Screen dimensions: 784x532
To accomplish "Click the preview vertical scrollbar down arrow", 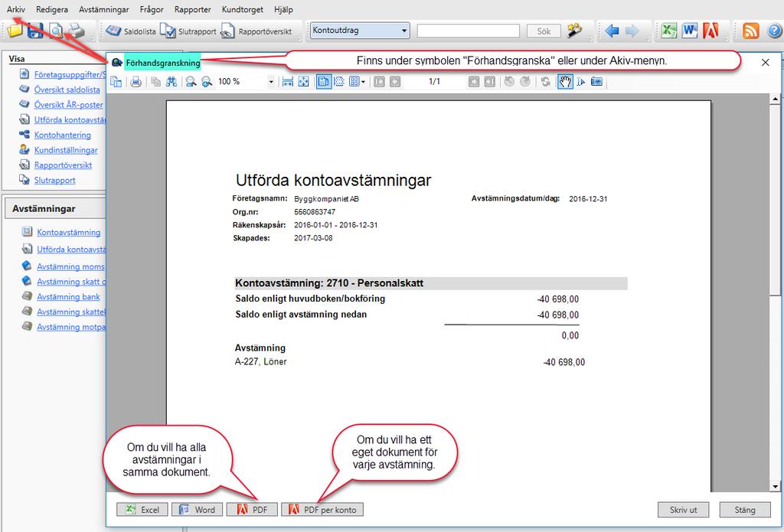I will (775, 486).
